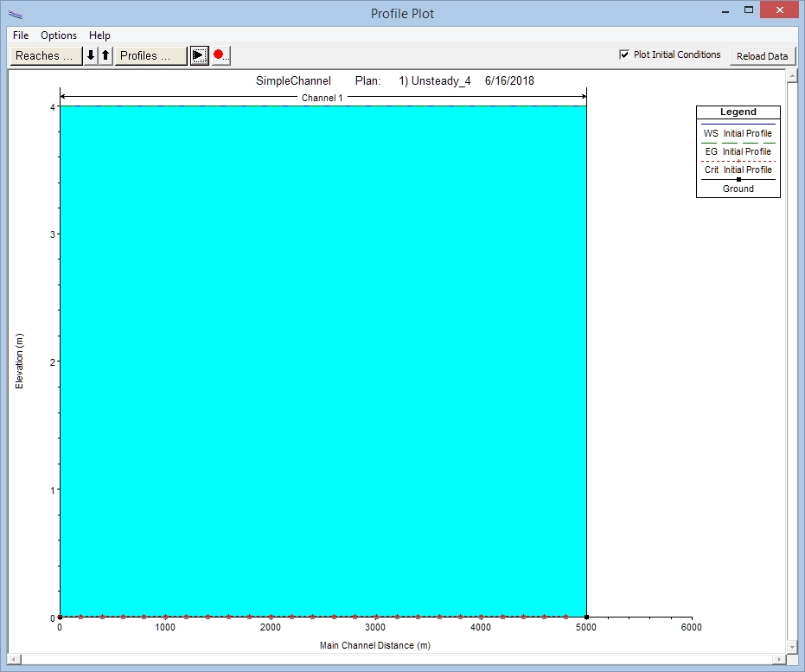Viewport: 805px width, 672px height.
Task: Toggle Plot Initial Conditions checkbox
Action: (624, 55)
